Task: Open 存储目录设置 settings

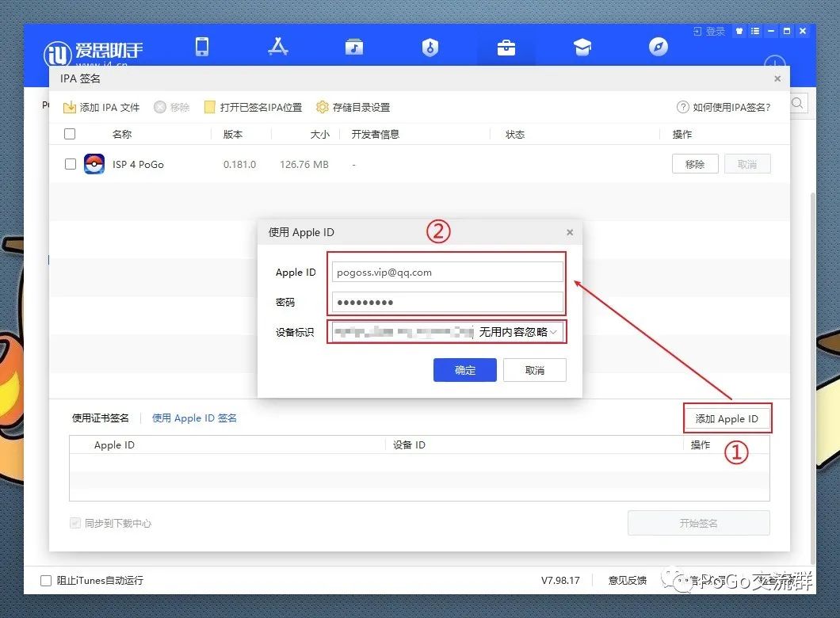Action: [353, 107]
